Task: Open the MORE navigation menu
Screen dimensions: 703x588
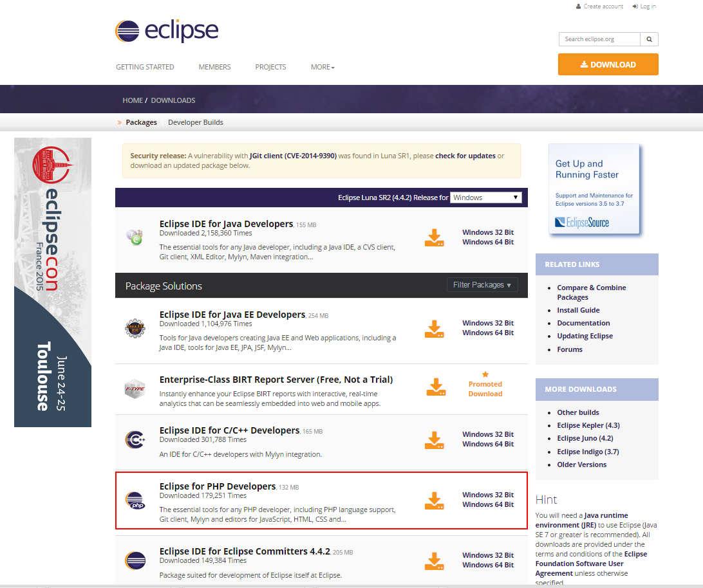Action: pyautogui.click(x=323, y=67)
